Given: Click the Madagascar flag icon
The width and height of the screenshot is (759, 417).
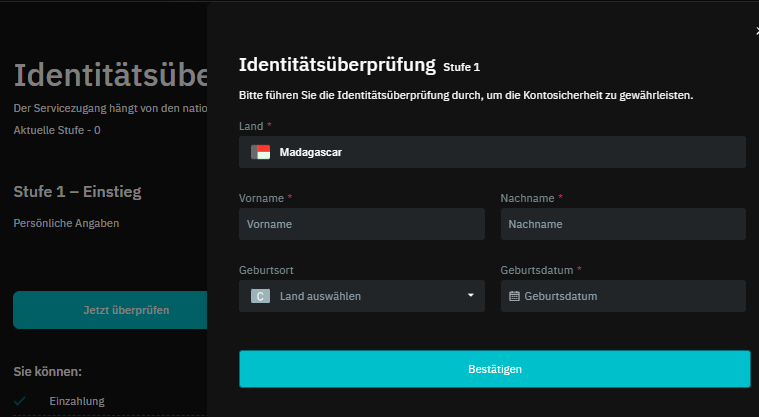Looking at the screenshot, I should click(260, 152).
